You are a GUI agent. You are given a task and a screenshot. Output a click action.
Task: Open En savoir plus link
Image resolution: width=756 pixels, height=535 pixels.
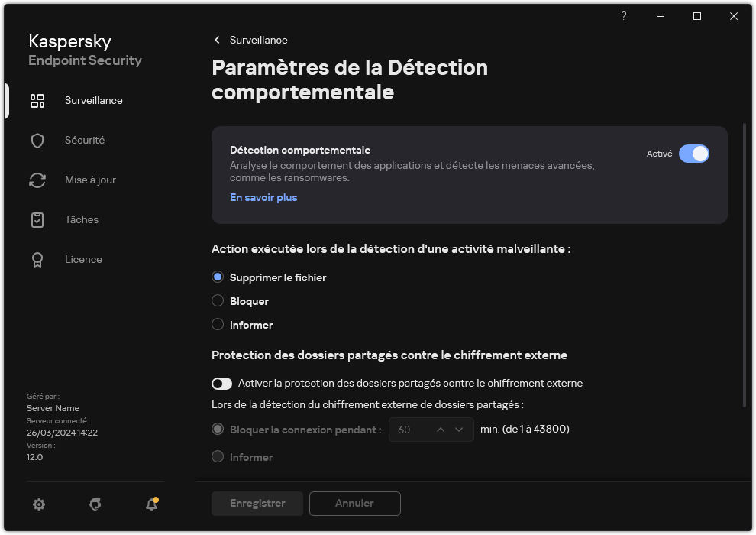click(x=263, y=197)
